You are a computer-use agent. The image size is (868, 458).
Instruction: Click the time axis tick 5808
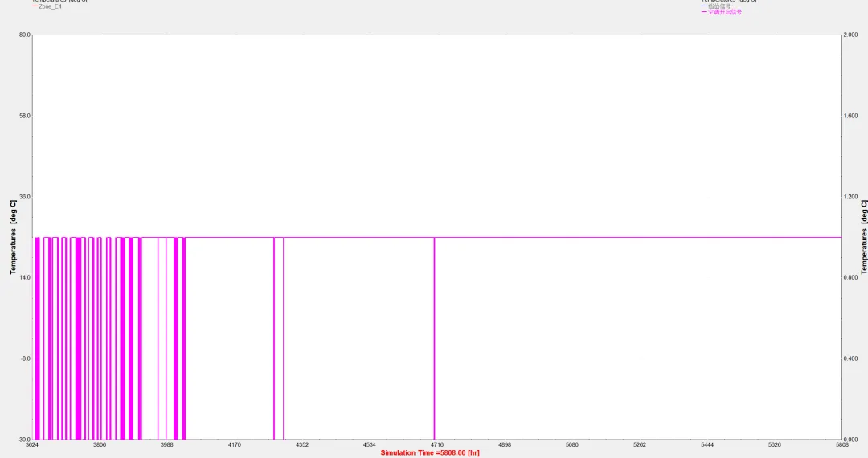click(842, 444)
